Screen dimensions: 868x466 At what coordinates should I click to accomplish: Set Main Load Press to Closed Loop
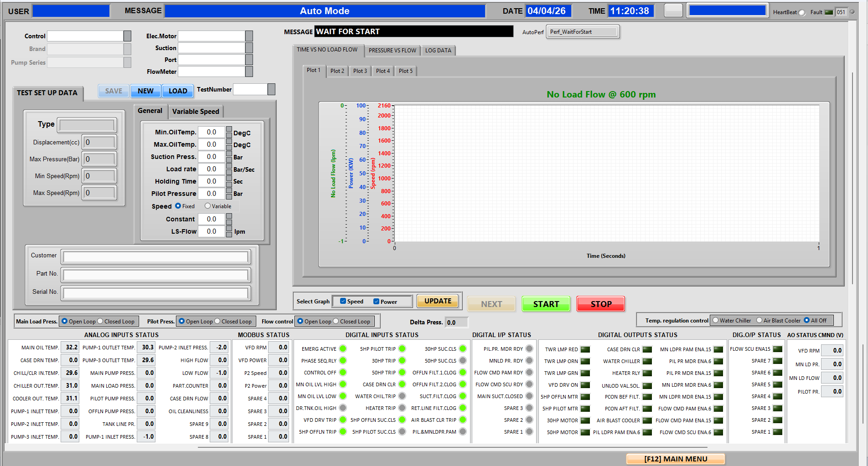point(100,321)
